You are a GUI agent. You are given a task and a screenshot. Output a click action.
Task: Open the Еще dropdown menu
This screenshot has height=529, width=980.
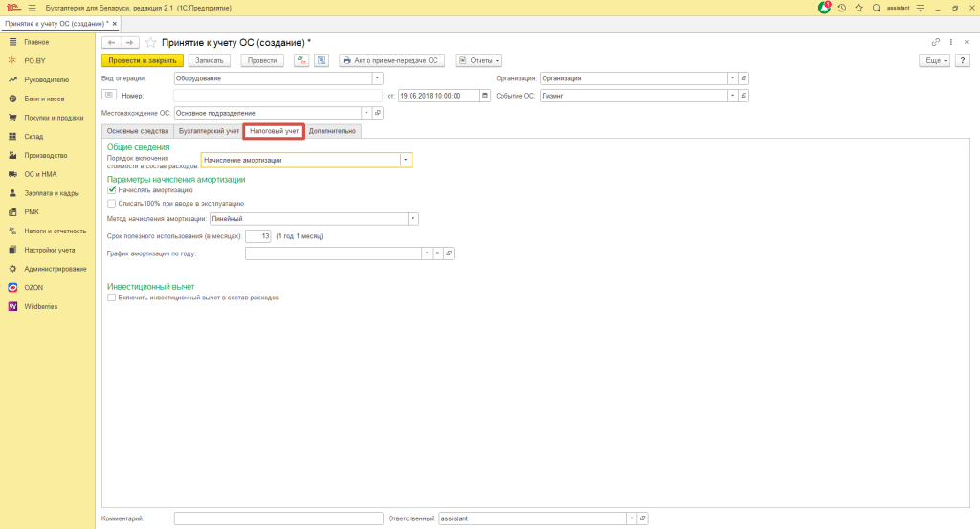tap(935, 60)
